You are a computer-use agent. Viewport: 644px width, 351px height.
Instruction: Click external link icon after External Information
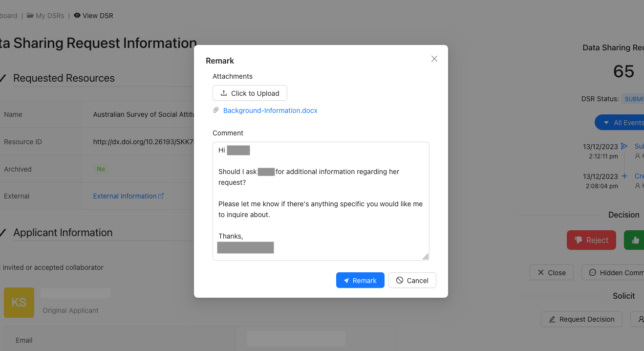click(161, 196)
